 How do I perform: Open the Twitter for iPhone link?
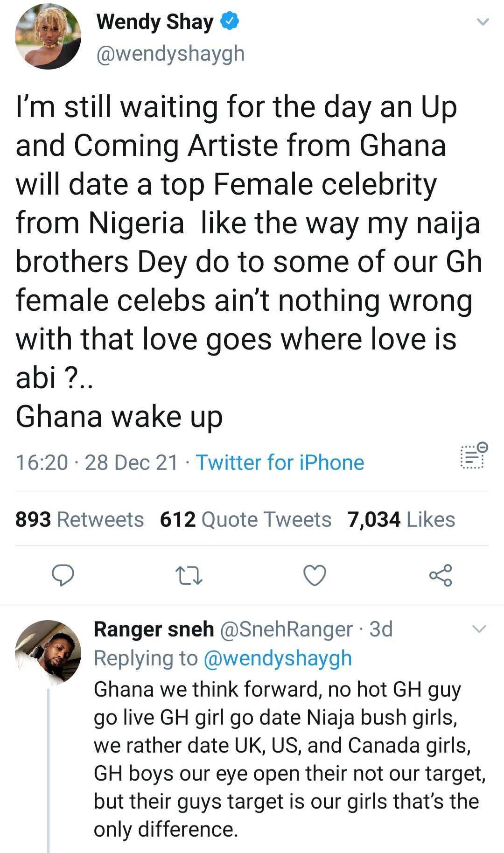(x=280, y=462)
